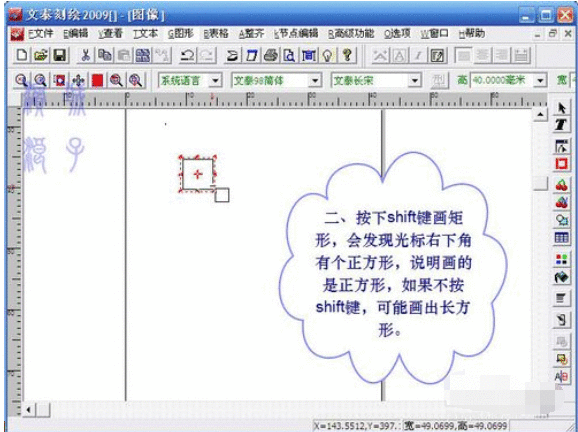Click the table grid tool icon
The width and height of the screenshot is (578, 432).
pyautogui.click(x=561, y=238)
